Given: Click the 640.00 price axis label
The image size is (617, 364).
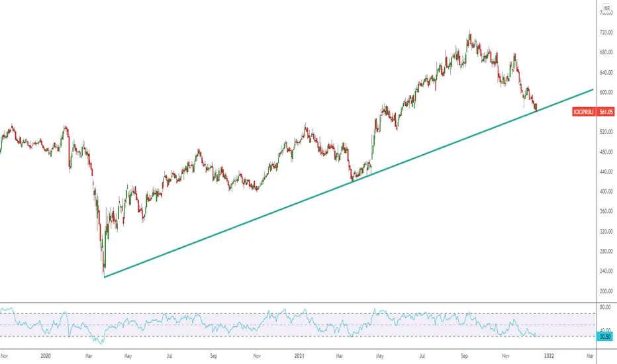Looking at the screenshot, I should (x=606, y=72).
